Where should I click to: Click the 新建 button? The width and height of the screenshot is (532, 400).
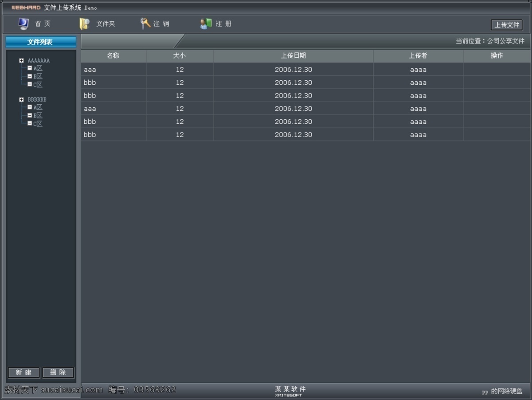pos(24,373)
